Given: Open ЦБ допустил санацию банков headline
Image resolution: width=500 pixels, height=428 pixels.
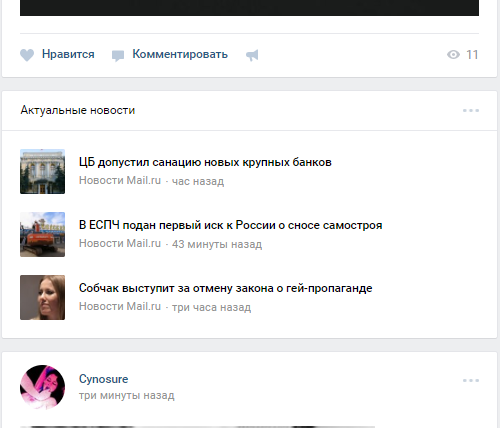Looking at the screenshot, I should tap(205, 162).
